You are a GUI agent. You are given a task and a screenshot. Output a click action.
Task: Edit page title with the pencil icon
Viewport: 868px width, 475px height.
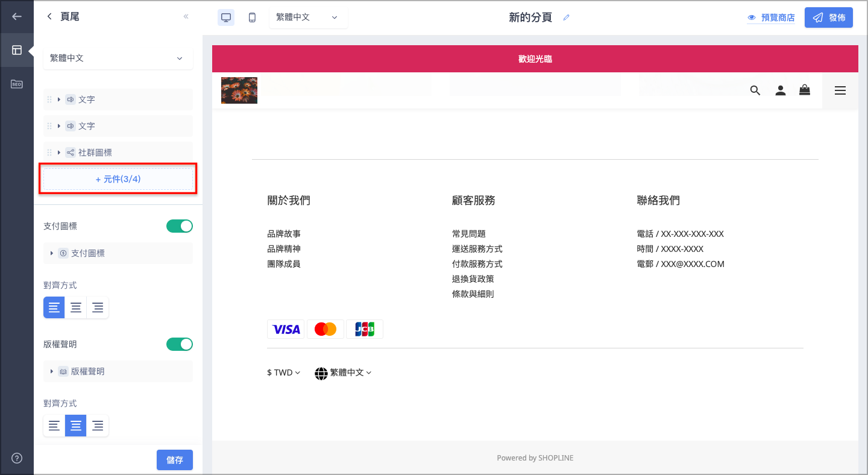(566, 17)
